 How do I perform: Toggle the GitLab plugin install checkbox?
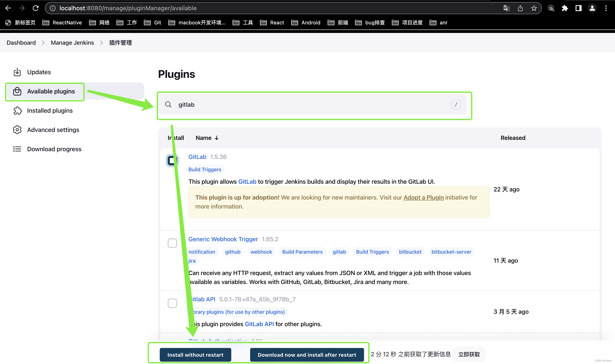172,161
